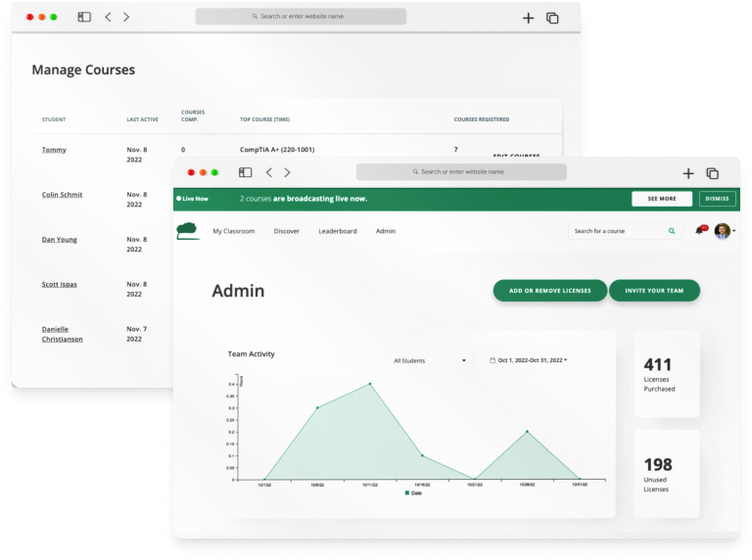Click the green tree logo in the navbar
The height and width of the screenshot is (560, 752).
point(187,231)
